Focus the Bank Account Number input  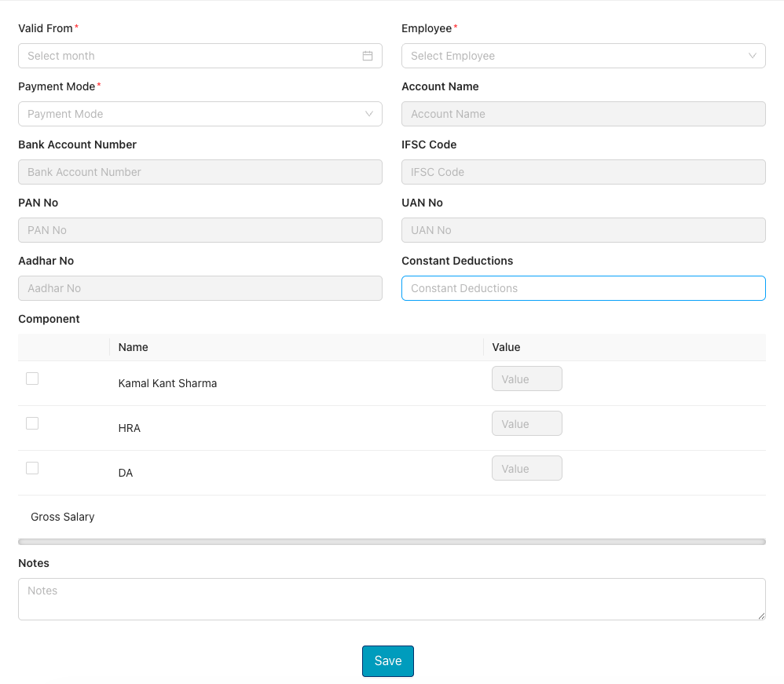pyautogui.click(x=200, y=172)
